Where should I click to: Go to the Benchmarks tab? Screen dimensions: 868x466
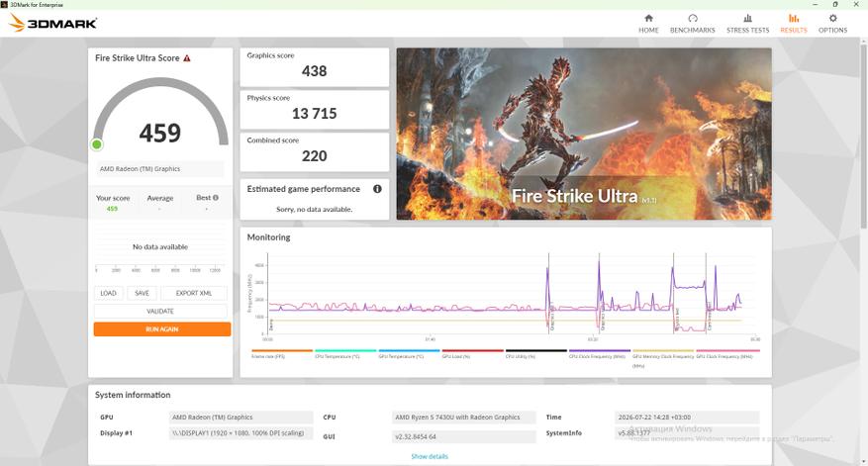(692, 24)
